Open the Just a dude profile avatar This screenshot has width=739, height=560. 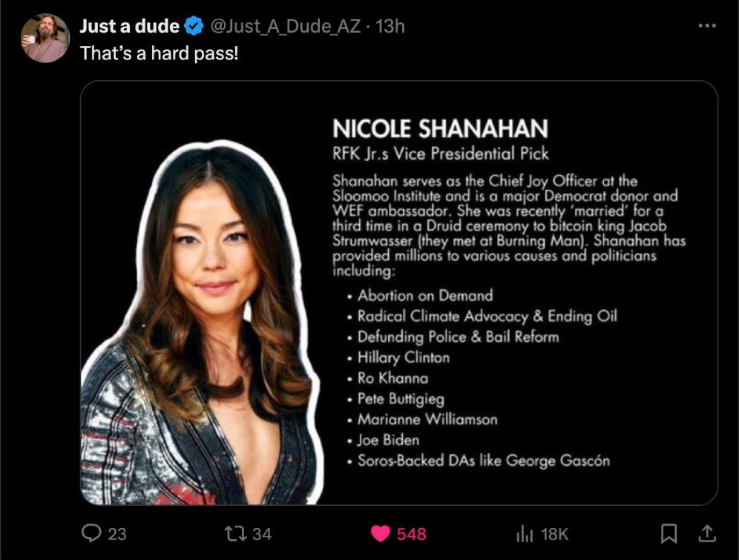[45, 38]
